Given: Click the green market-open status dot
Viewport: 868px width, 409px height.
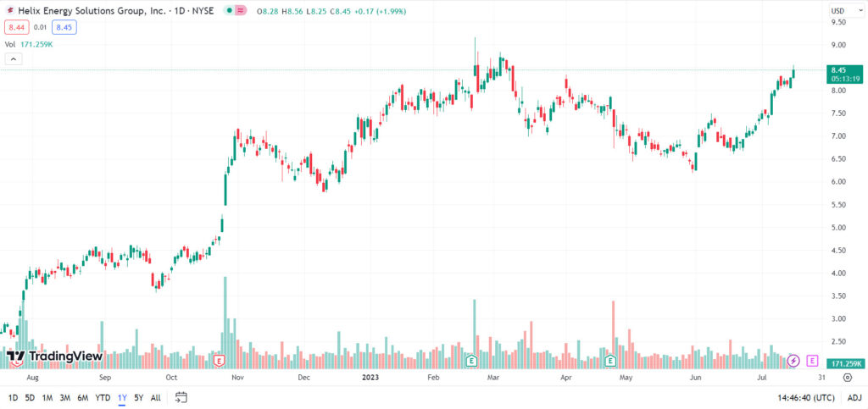Looking at the screenshot, I should (229, 11).
